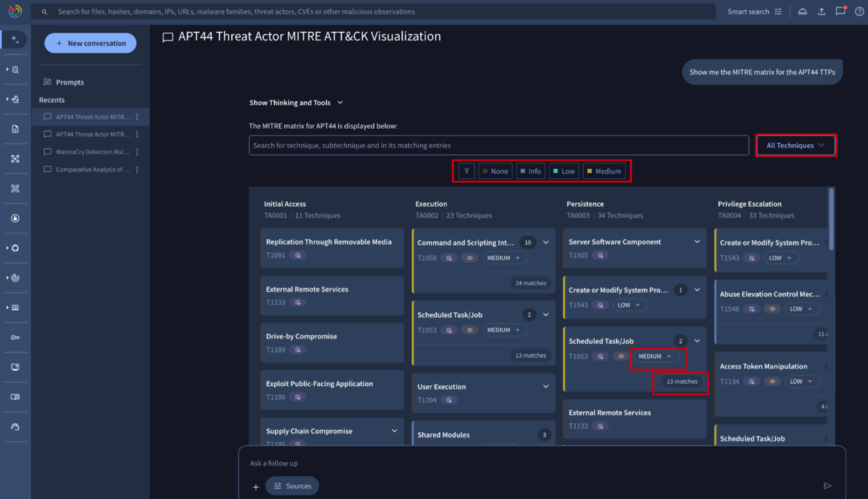This screenshot has width=868, height=499.
Task: Expand the User Execution technique
Action: [545, 386]
